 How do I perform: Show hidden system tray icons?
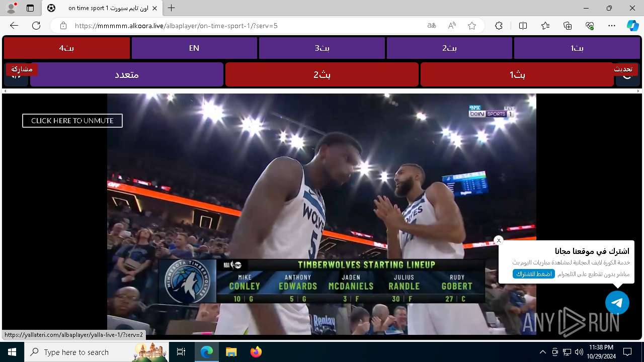(542, 352)
